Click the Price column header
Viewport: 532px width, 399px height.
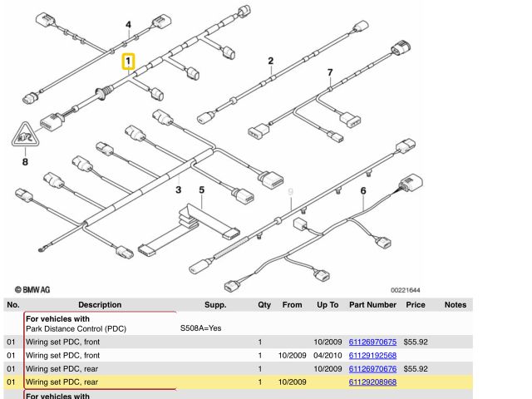pyautogui.click(x=415, y=305)
